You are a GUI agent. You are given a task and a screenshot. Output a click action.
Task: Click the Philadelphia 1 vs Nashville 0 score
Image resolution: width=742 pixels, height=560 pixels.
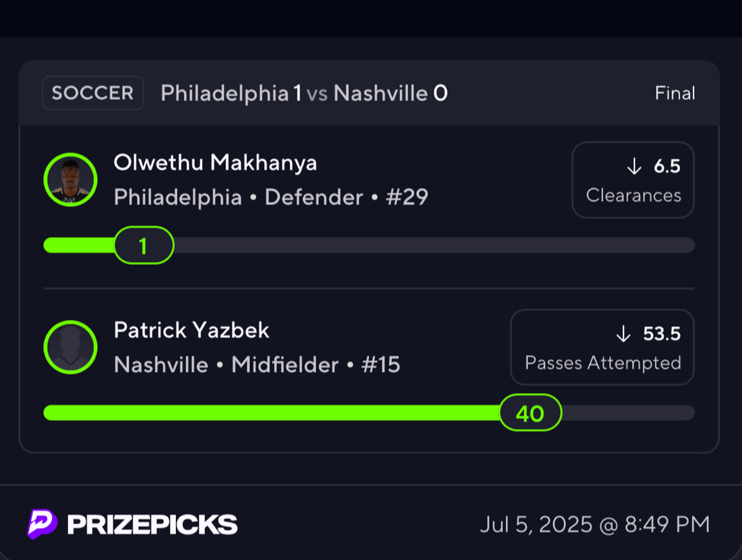pos(304,93)
